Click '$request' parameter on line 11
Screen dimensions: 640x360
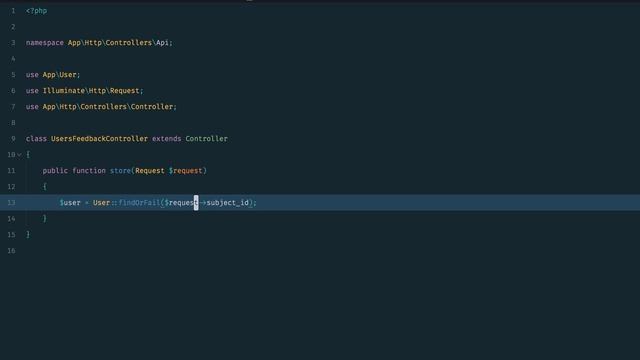[185, 171]
